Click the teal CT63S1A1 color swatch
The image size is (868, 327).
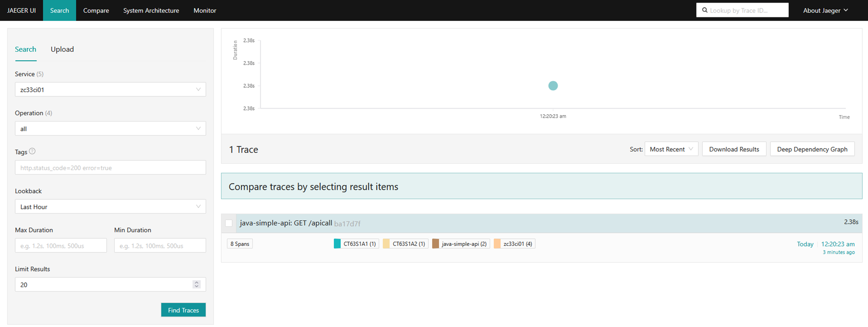337,244
